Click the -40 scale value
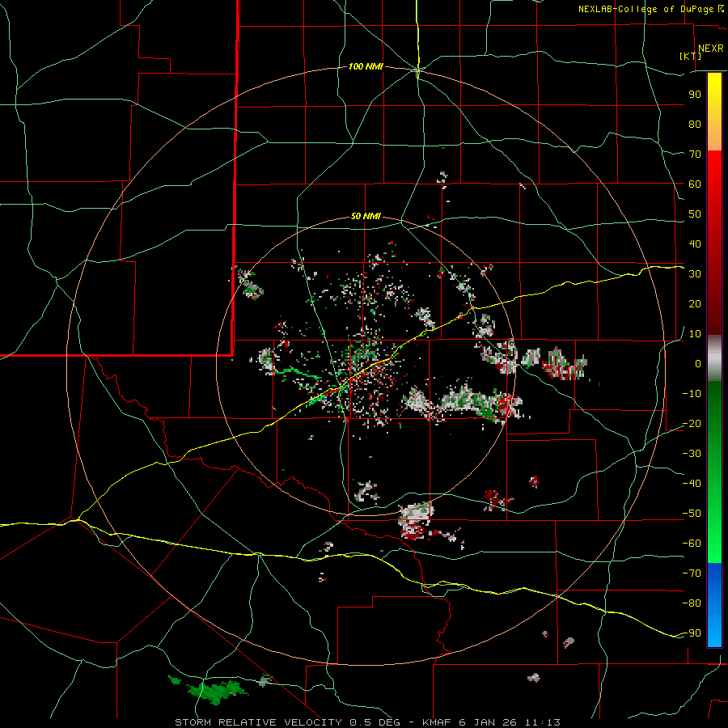 pyautogui.click(x=692, y=484)
